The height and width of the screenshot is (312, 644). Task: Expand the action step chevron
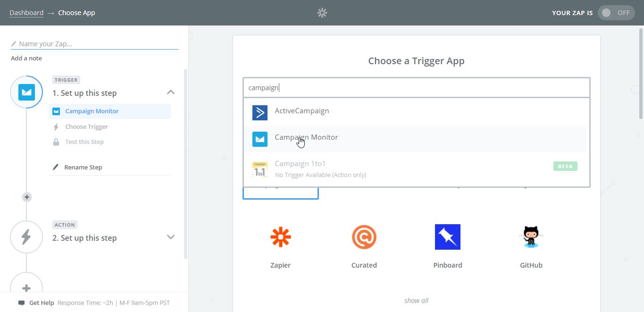click(x=171, y=237)
